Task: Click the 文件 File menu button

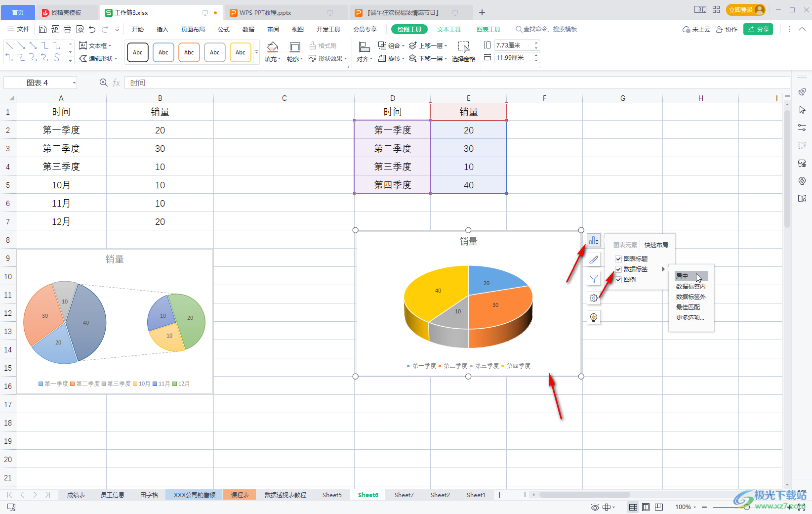Action: pyautogui.click(x=18, y=29)
